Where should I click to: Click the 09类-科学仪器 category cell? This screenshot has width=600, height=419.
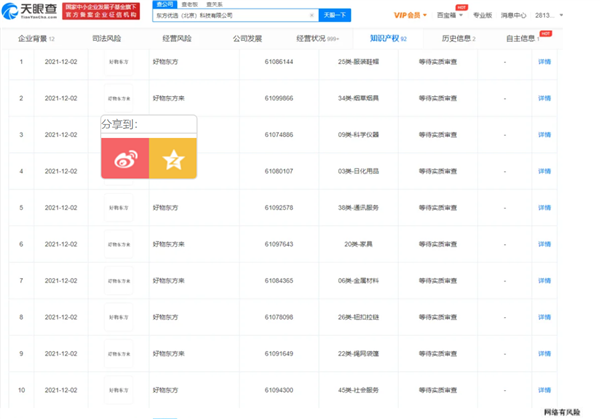pyautogui.click(x=358, y=135)
